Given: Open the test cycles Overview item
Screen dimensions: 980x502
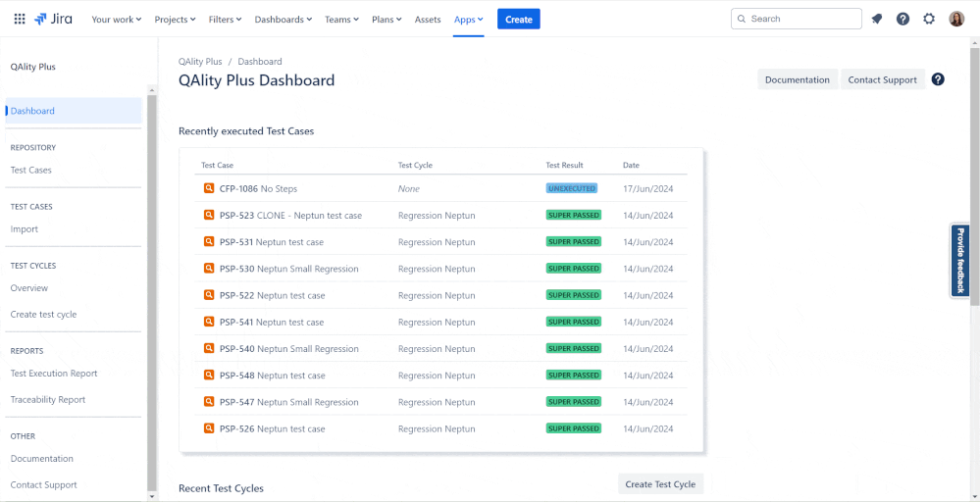Looking at the screenshot, I should [29, 288].
